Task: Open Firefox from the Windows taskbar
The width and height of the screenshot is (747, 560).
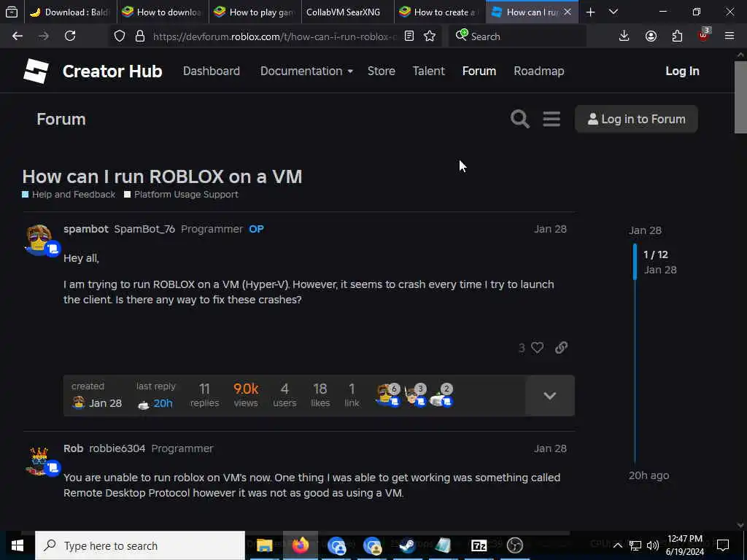Action: [301, 545]
